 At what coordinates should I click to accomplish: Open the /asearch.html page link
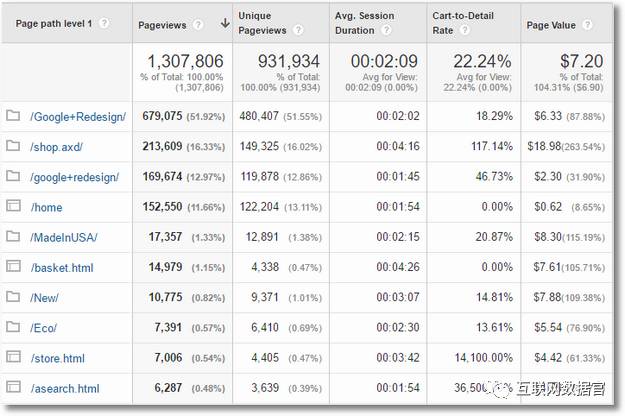point(65,389)
